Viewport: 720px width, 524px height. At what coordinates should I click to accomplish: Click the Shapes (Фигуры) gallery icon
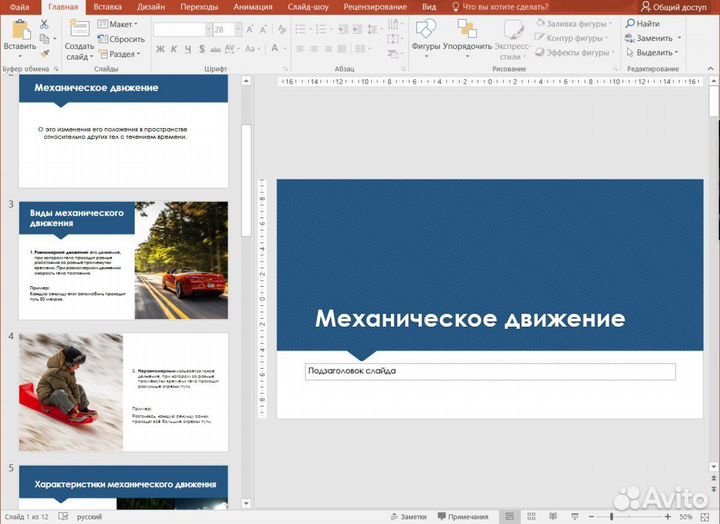426,29
